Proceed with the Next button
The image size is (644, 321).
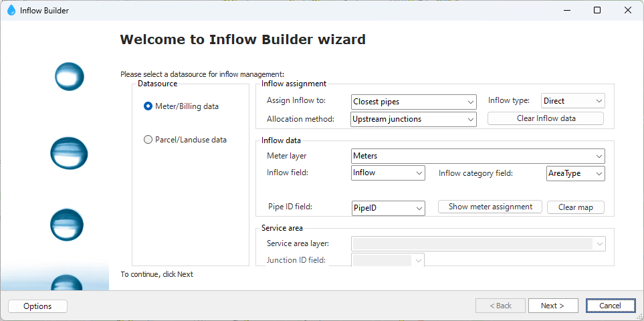click(552, 306)
